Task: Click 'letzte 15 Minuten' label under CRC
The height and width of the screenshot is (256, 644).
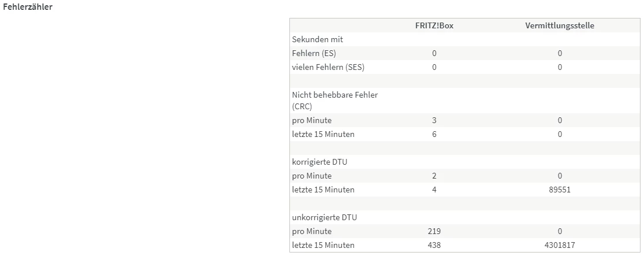Action: click(x=323, y=134)
